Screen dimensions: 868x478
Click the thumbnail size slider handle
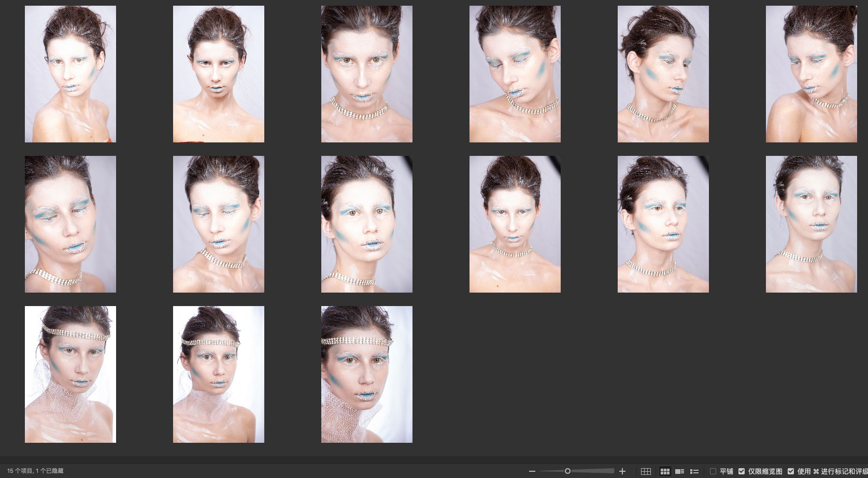(x=567, y=471)
